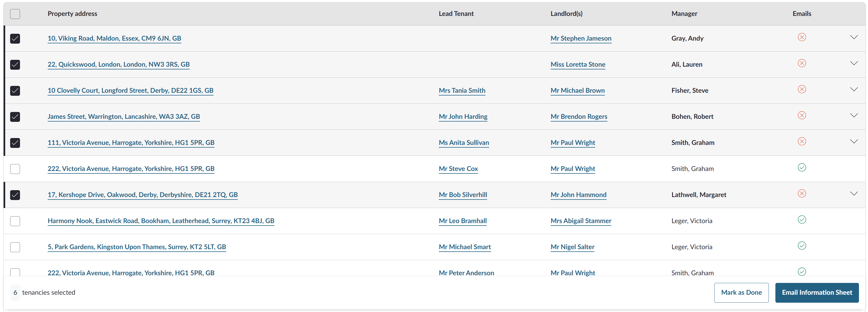This screenshot has height=312, width=868.
Task: Uncheck the James Street Warrington tenancy
Action: click(15, 117)
